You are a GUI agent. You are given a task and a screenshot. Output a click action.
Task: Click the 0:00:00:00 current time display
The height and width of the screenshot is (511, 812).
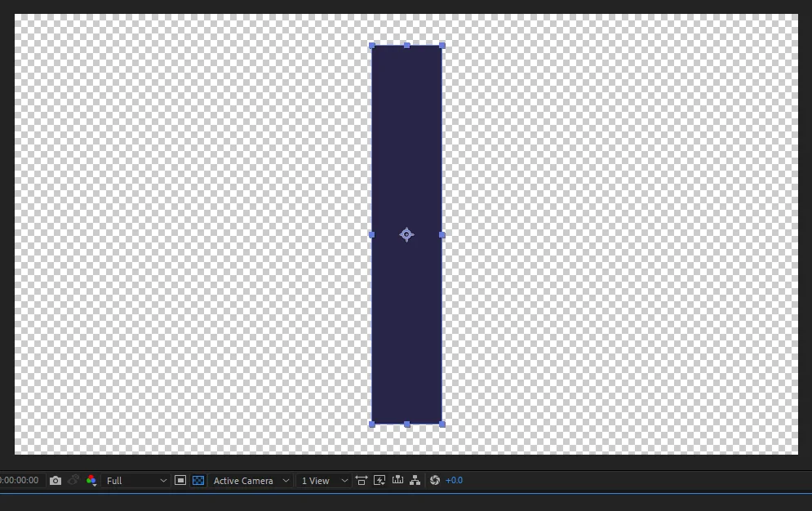[19, 481]
